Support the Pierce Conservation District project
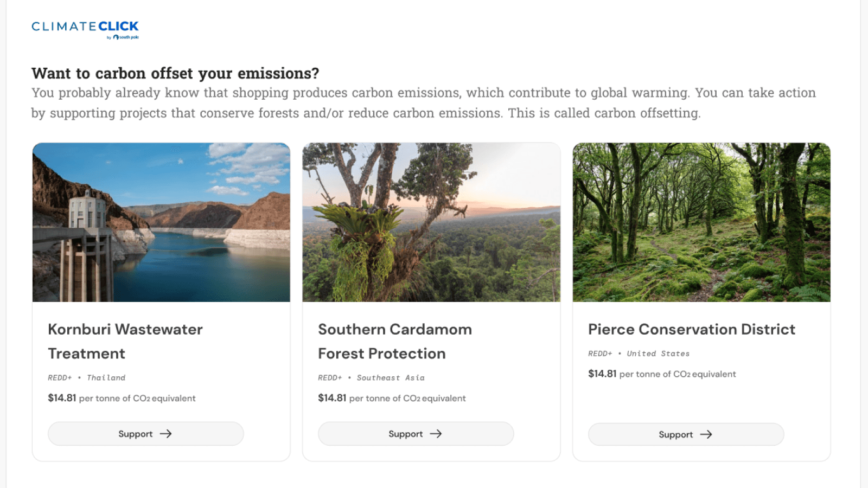Screen dimensions: 868x488 686,434
